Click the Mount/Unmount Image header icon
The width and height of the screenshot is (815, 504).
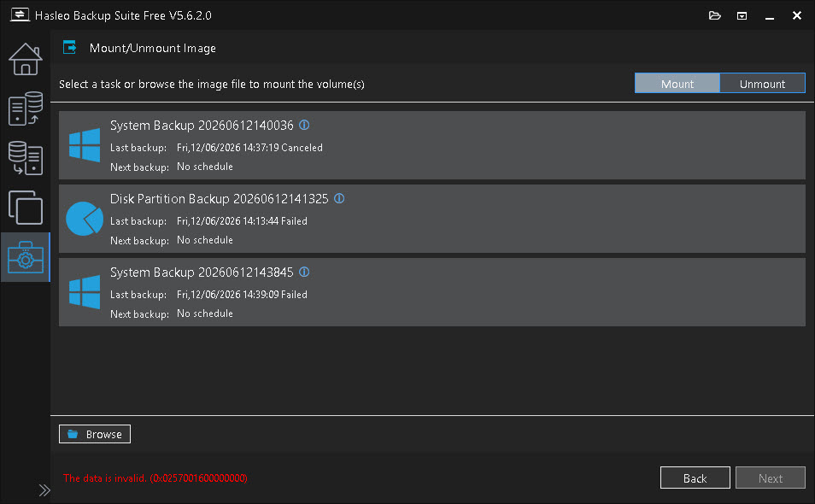tap(70, 47)
